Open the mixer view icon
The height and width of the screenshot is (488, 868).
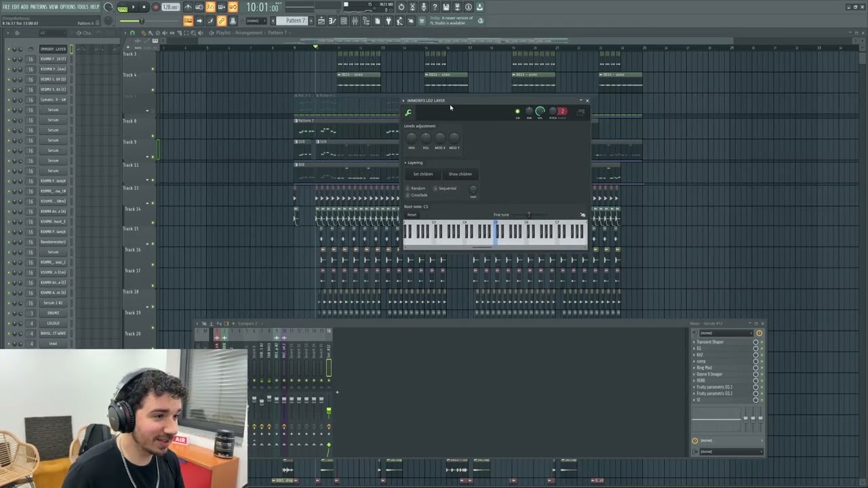355,21
